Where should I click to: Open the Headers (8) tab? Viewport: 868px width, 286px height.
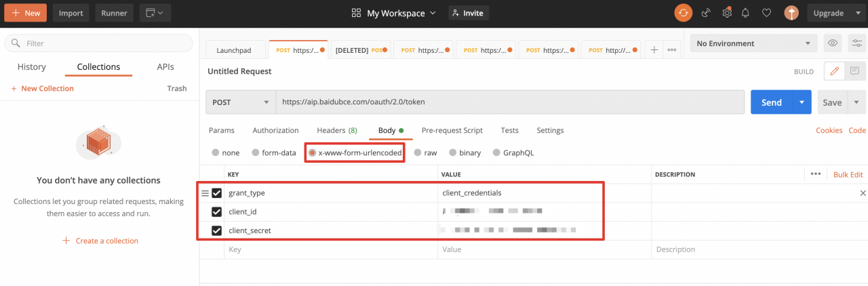pyautogui.click(x=337, y=130)
